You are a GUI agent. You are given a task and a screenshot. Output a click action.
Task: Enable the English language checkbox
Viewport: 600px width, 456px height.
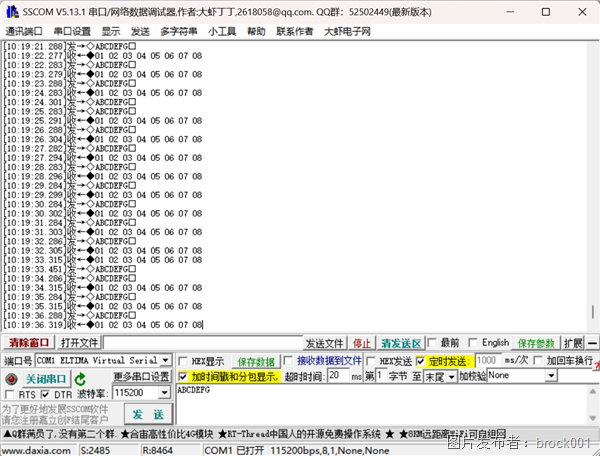coord(473,343)
